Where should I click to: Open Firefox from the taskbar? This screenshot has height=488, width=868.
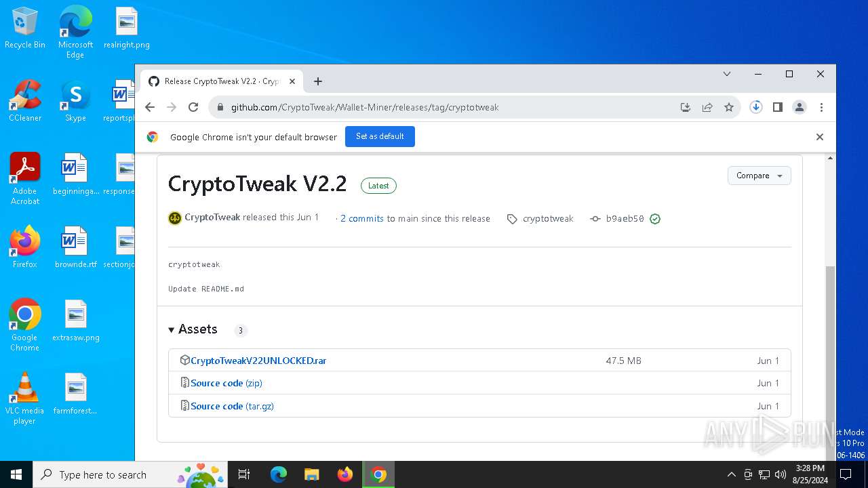point(345,474)
